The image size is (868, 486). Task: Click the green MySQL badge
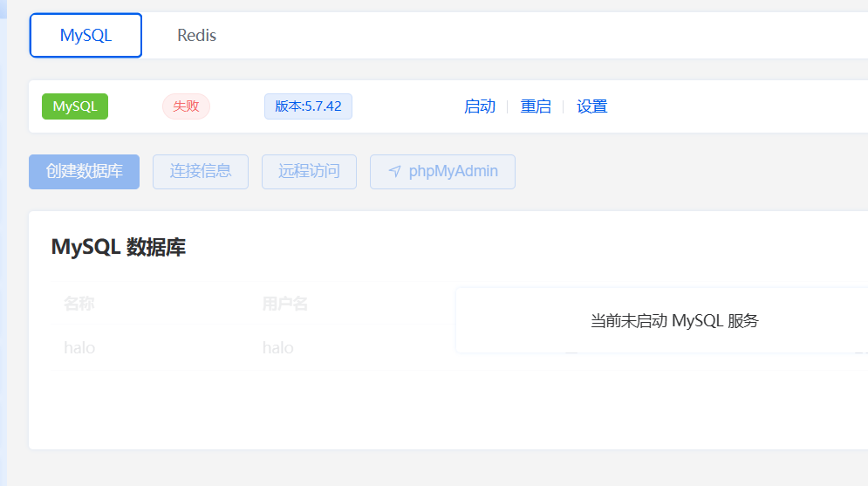(75, 106)
